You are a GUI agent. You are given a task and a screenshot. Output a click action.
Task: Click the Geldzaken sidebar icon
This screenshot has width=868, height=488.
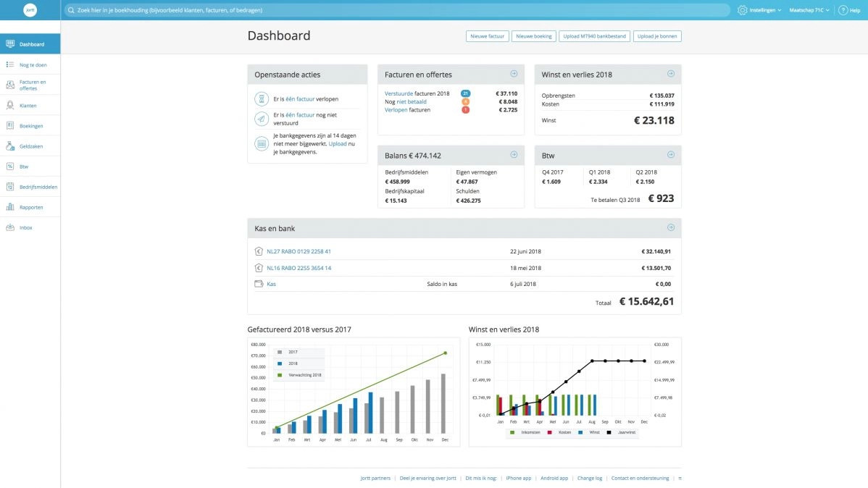click(10, 146)
